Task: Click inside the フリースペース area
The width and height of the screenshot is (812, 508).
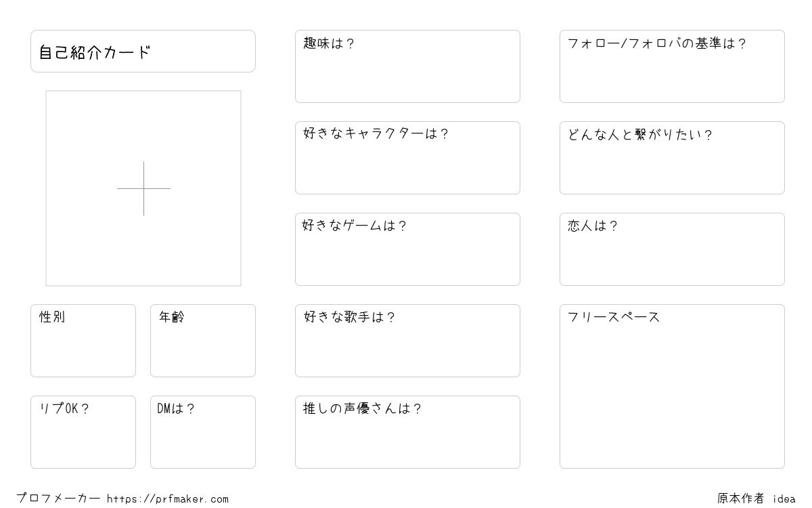Action: [672, 386]
